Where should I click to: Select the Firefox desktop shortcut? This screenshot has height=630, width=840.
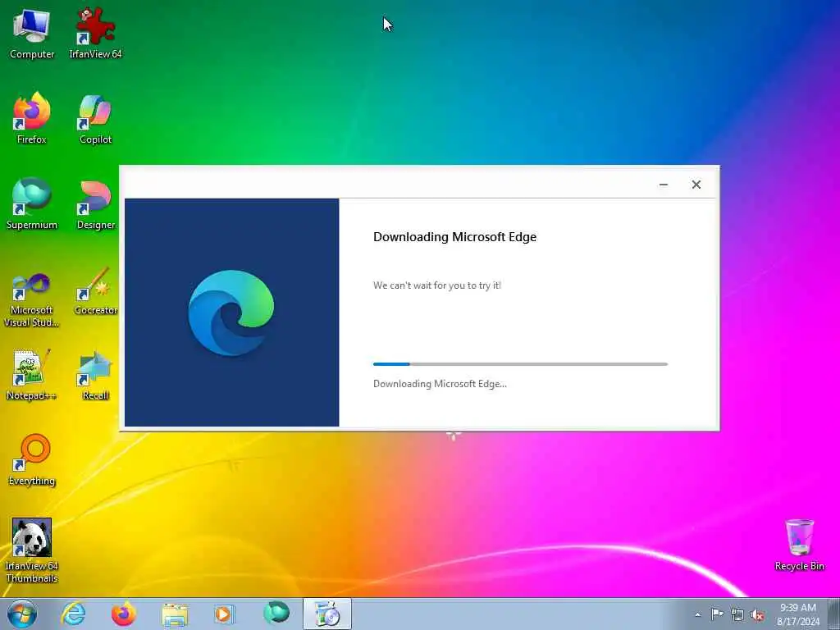pyautogui.click(x=32, y=119)
